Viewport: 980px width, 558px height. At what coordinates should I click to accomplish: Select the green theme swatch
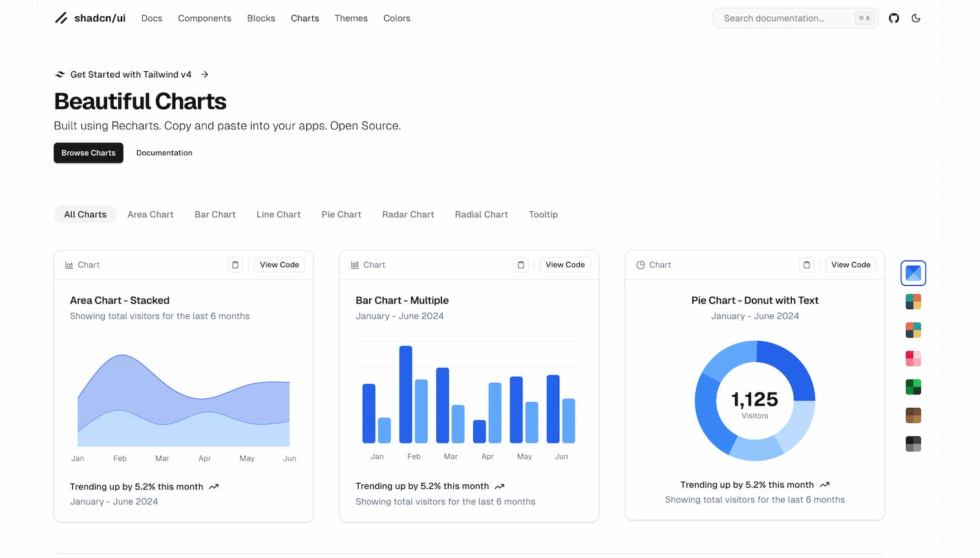point(913,386)
